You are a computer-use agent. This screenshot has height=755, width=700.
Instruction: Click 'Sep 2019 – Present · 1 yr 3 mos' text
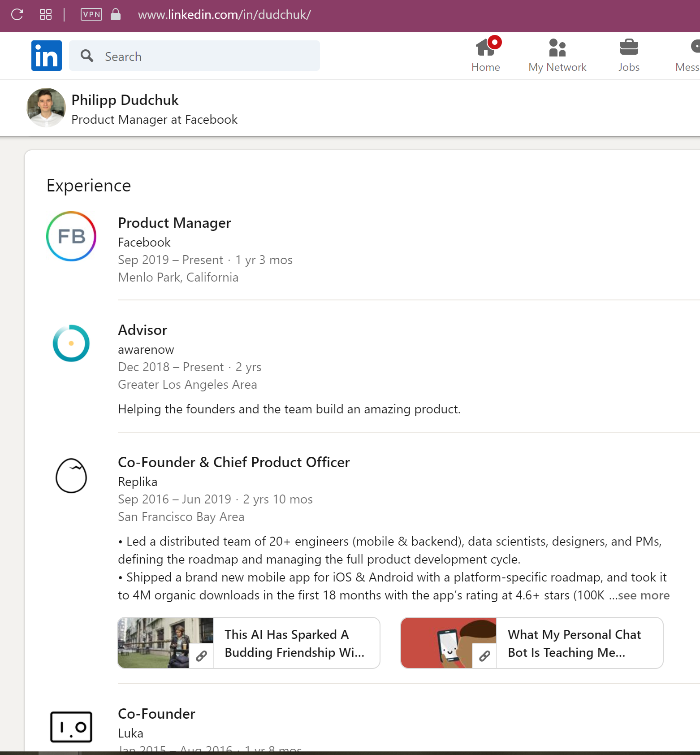[x=205, y=260]
